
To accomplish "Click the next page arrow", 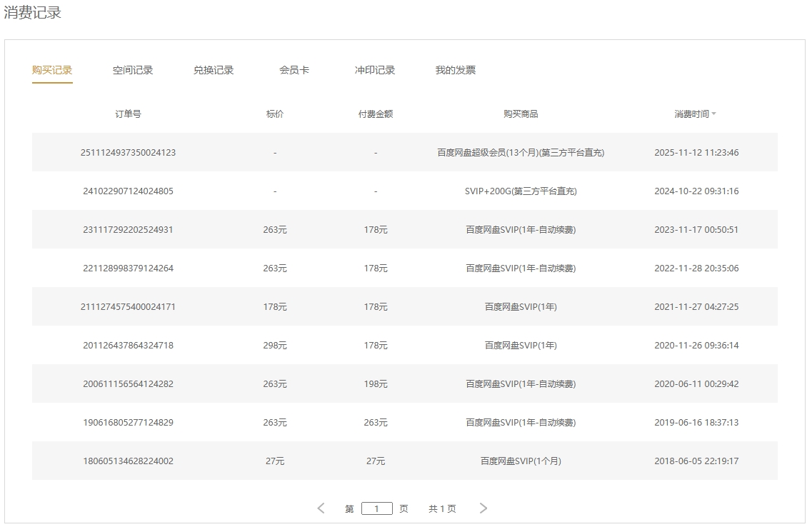I will pyautogui.click(x=483, y=508).
